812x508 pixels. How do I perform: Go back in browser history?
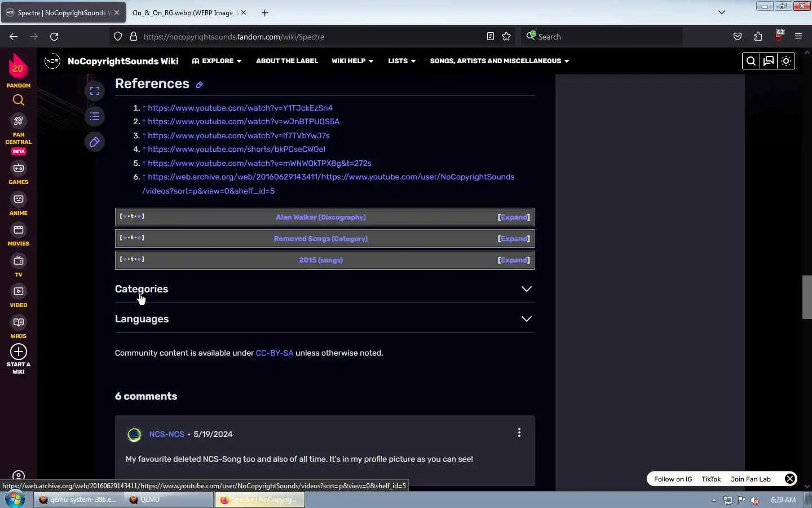click(x=14, y=36)
